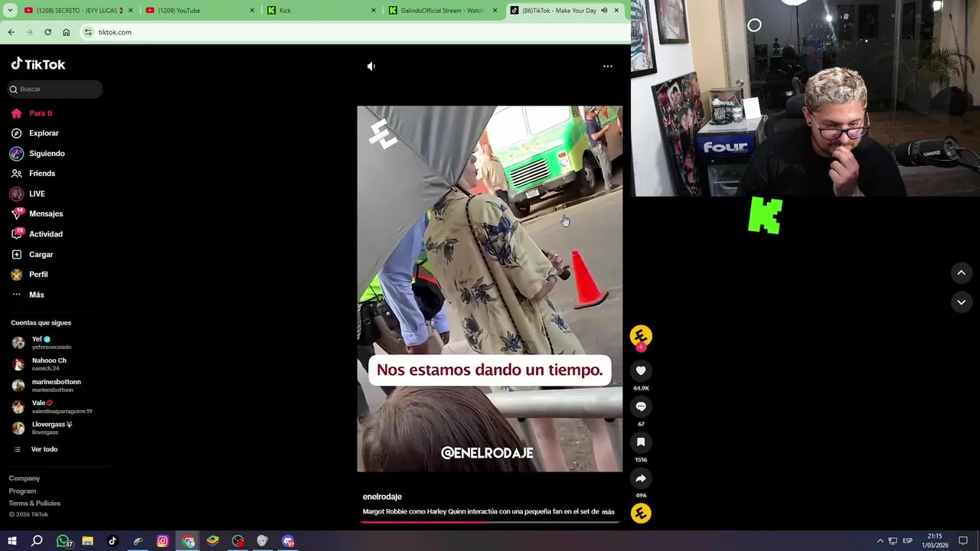Open File Explorer from the taskbar

click(x=87, y=541)
